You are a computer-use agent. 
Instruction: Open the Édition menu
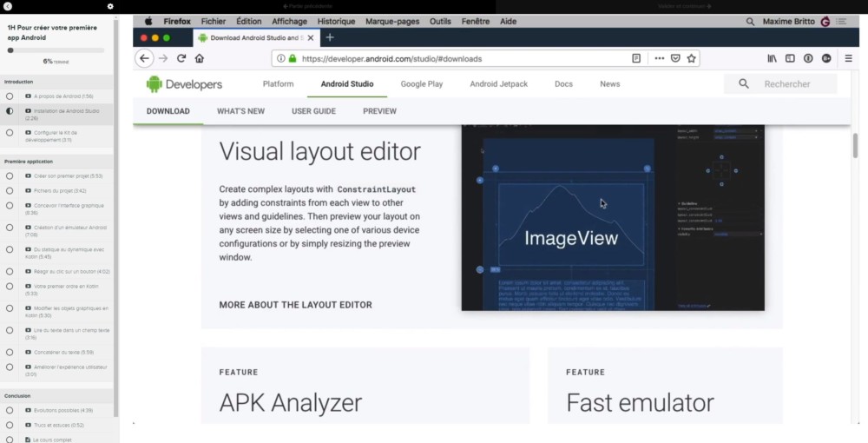pos(248,22)
